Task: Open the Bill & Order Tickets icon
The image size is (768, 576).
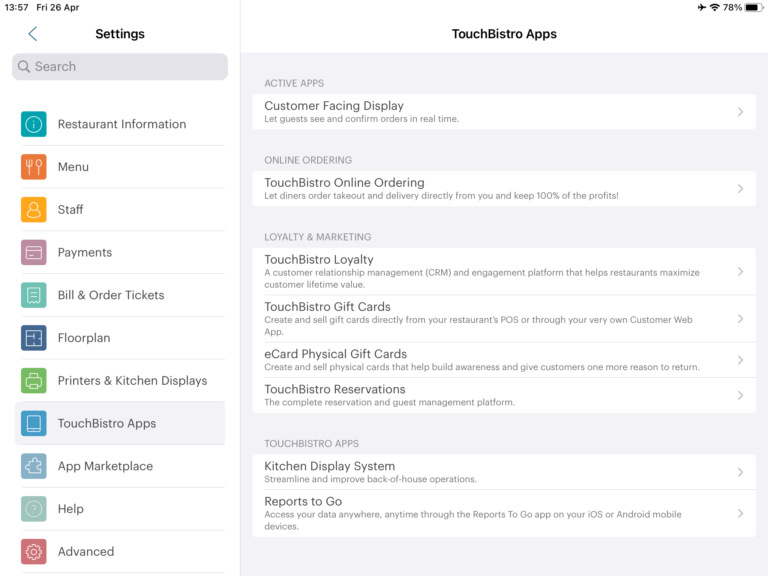Action: (x=34, y=295)
